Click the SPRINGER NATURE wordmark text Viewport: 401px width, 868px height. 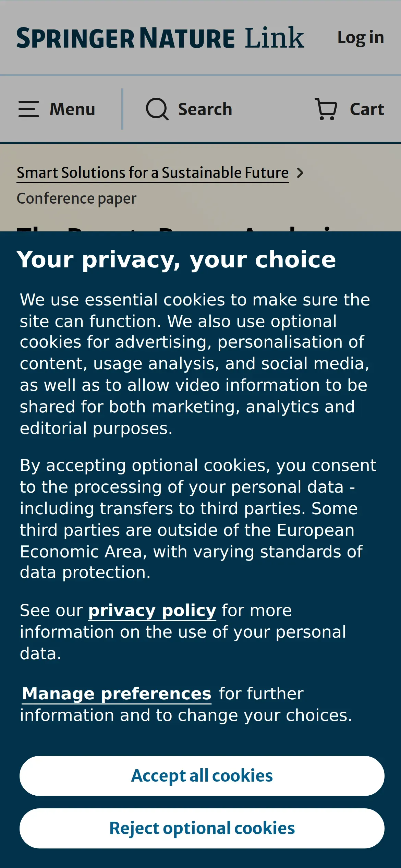[125, 38]
